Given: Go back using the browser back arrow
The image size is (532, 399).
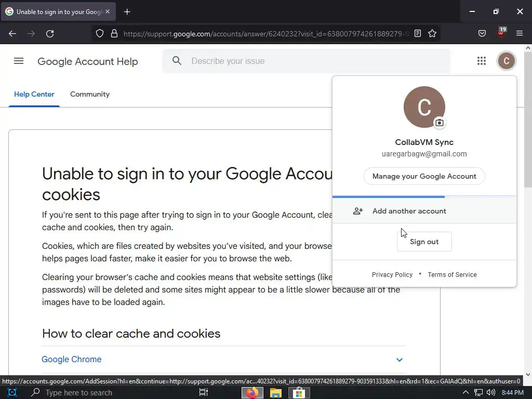Looking at the screenshot, I should pos(12,34).
